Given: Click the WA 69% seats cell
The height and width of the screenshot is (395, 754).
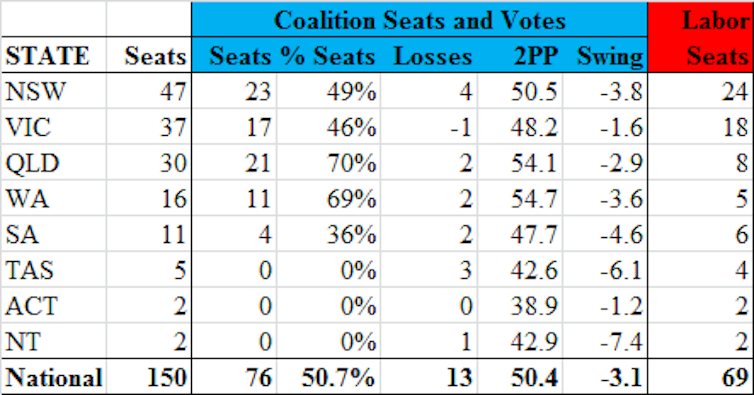Looking at the screenshot, I should click(351, 199).
